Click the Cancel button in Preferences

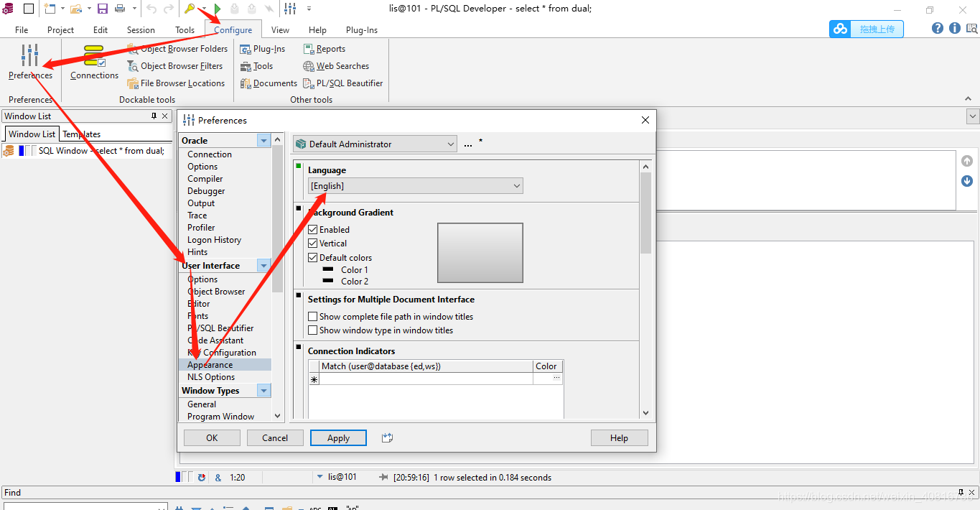click(275, 437)
